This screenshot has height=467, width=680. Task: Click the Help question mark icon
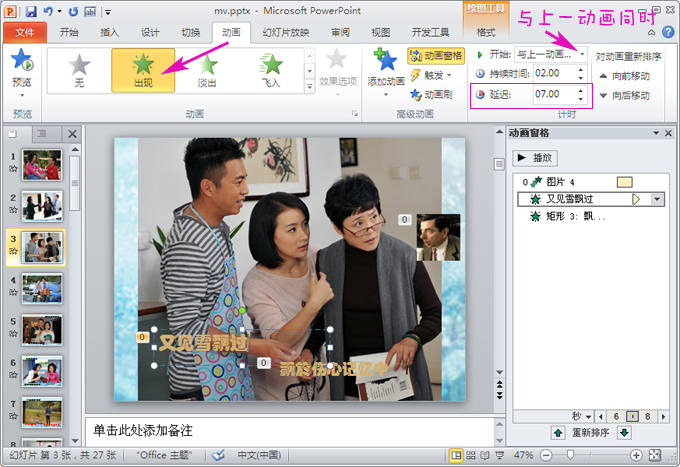668,32
